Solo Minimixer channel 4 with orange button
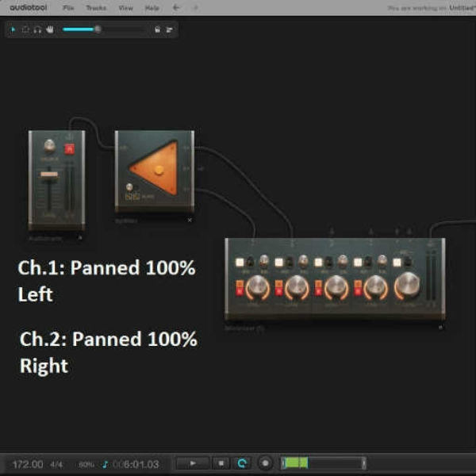 (x=358, y=284)
